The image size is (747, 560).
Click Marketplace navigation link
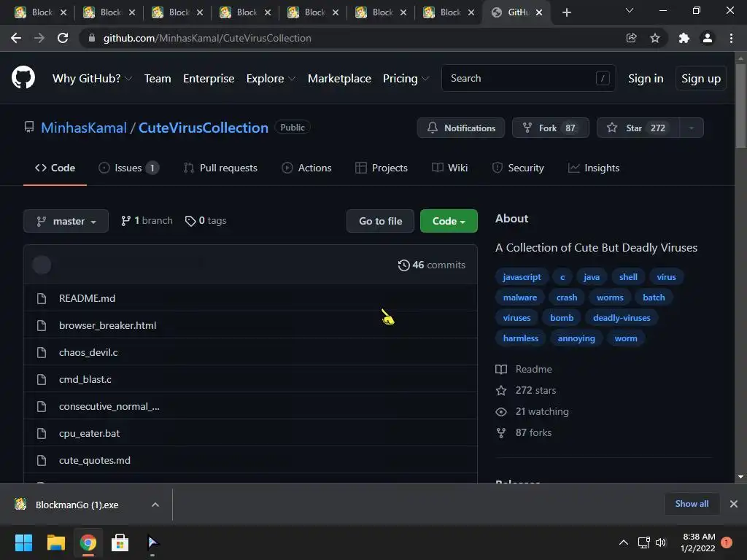click(339, 79)
